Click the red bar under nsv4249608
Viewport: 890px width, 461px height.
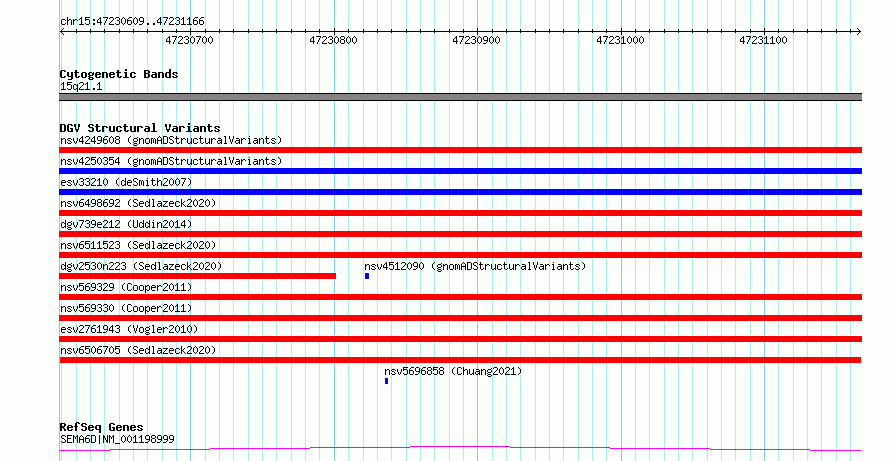click(460, 150)
